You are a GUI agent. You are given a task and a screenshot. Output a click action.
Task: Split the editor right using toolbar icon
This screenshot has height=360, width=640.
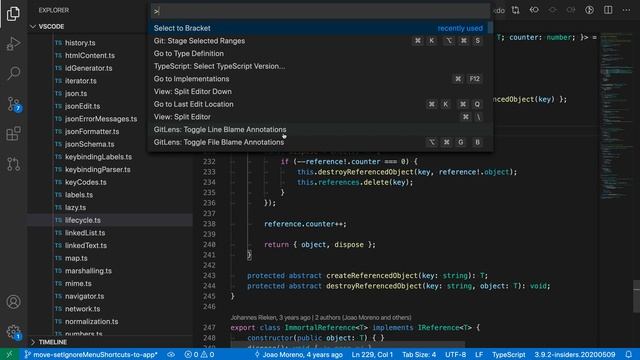(x=608, y=10)
